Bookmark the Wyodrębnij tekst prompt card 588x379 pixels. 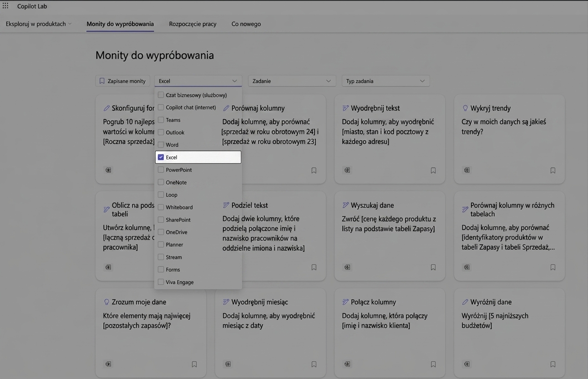(433, 170)
